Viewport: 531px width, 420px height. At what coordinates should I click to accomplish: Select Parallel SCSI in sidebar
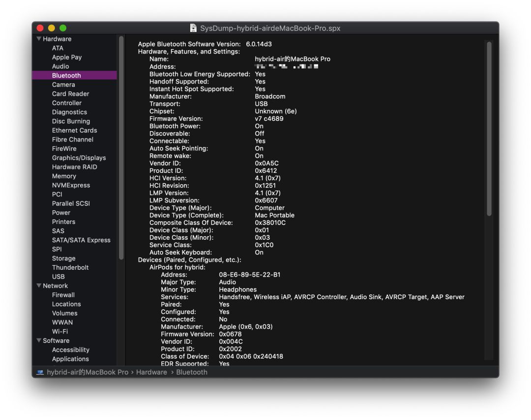click(x=71, y=203)
